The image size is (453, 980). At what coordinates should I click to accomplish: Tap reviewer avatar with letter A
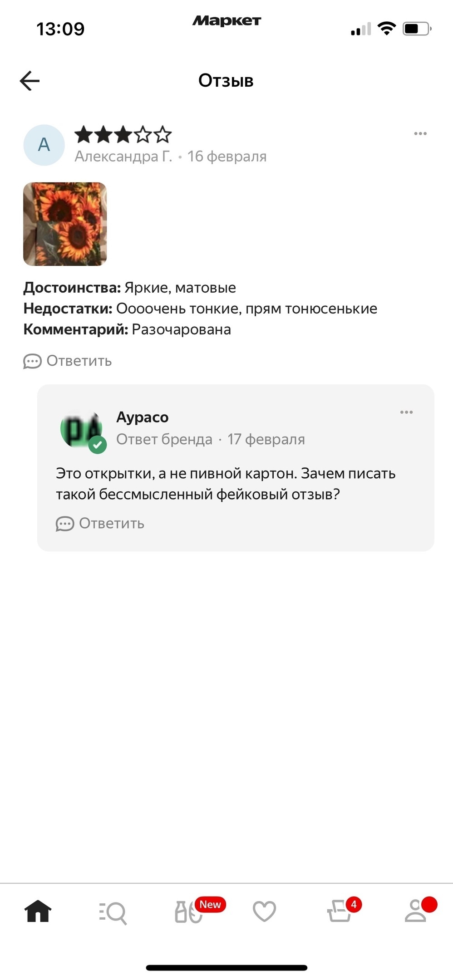44,145
